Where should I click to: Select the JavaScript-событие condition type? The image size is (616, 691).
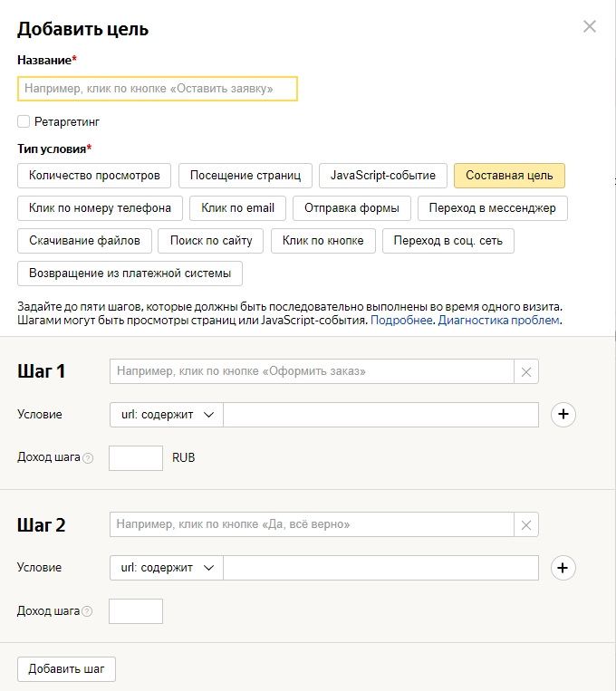point(383,175)
